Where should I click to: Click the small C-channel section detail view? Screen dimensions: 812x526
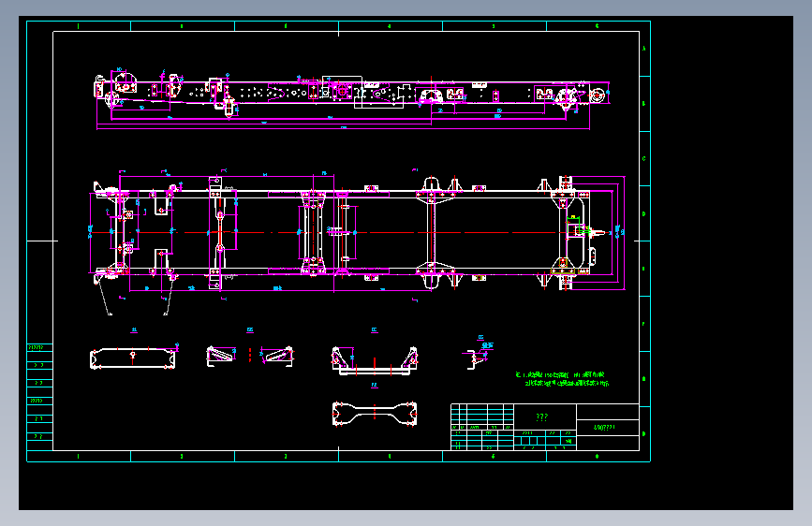(479, 357)
